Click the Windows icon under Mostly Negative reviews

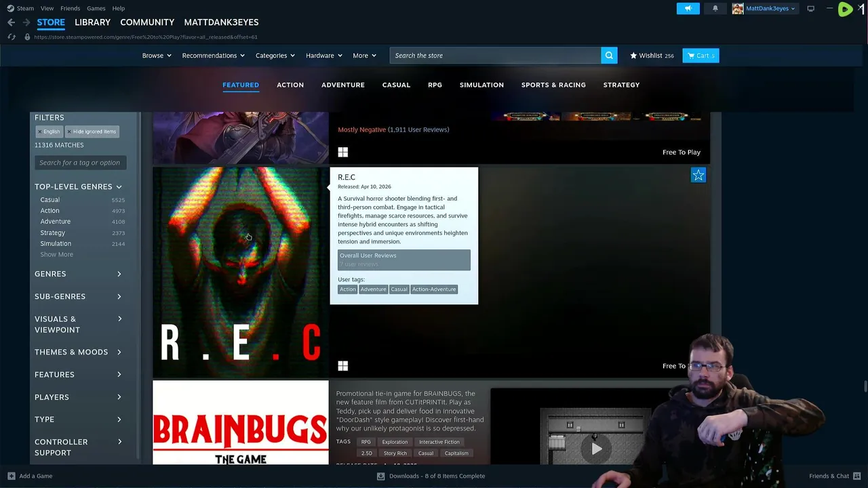tap(343, 152)
